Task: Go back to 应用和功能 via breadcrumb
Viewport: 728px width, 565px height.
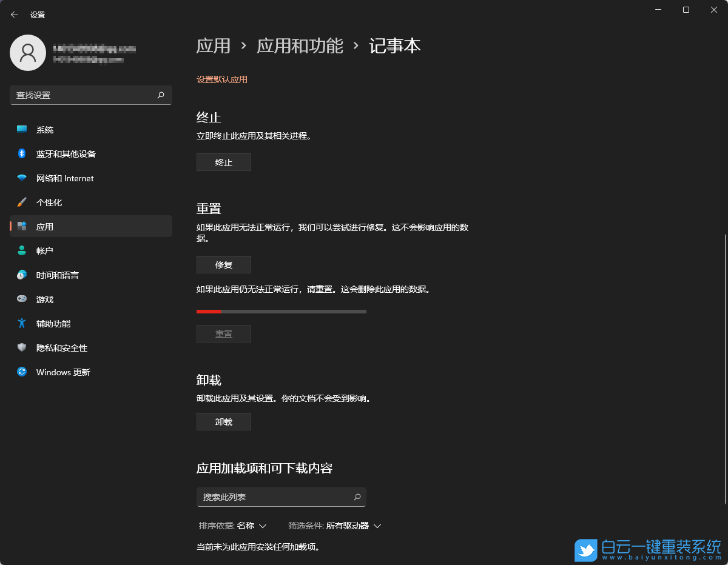Action: tap(300, 45)
